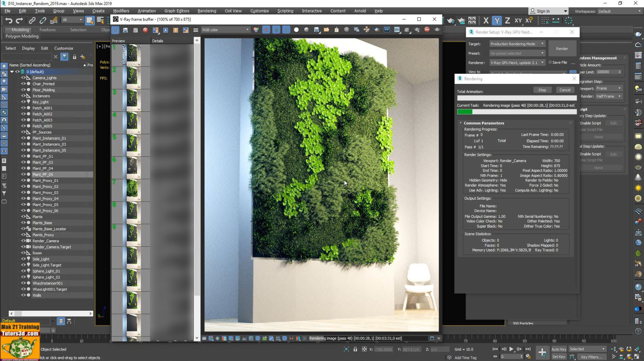Click the Redo arrow in main toolbar

[x=20, y=21]
